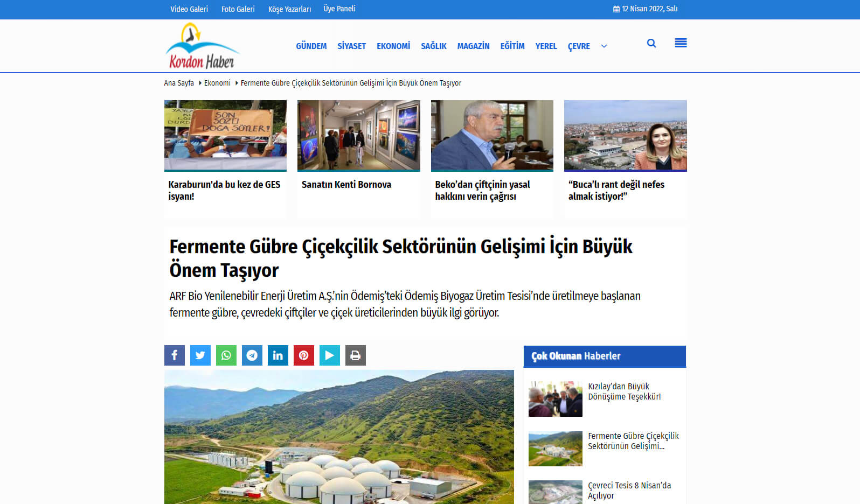Go to Foto Galeri
860x504 pixels.
[x=238, y=9]
